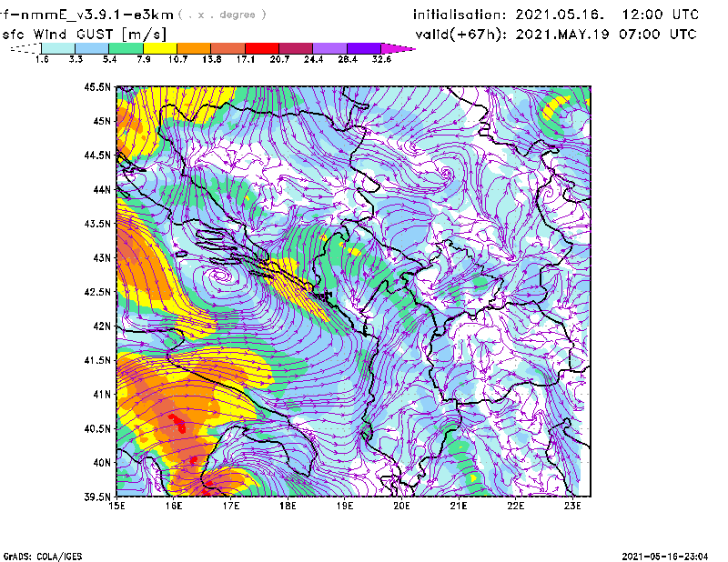Click latitude label 42N
Screen dimensions: 728x562
(x=102, y=326)
